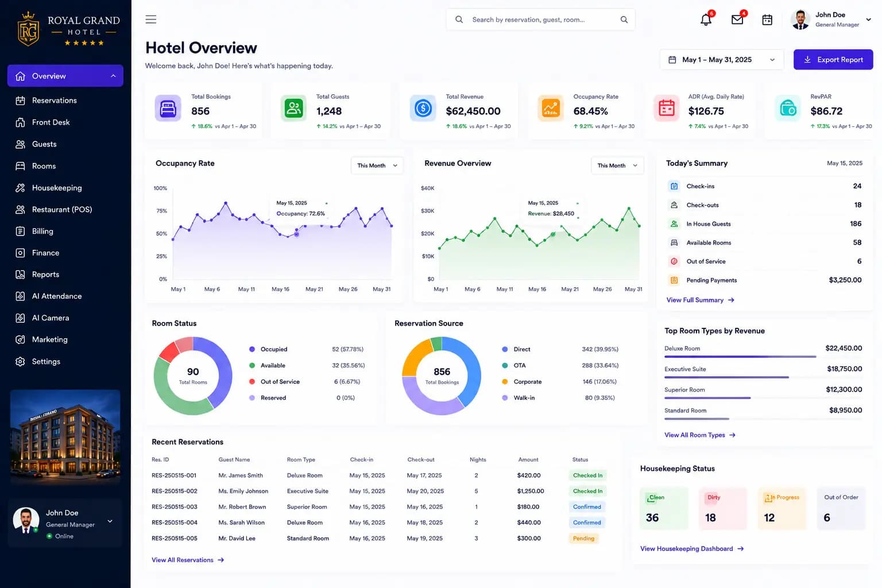Open AI Attendance sidebar item
This screenshot has width=882, height=588.
coord(65,296)
